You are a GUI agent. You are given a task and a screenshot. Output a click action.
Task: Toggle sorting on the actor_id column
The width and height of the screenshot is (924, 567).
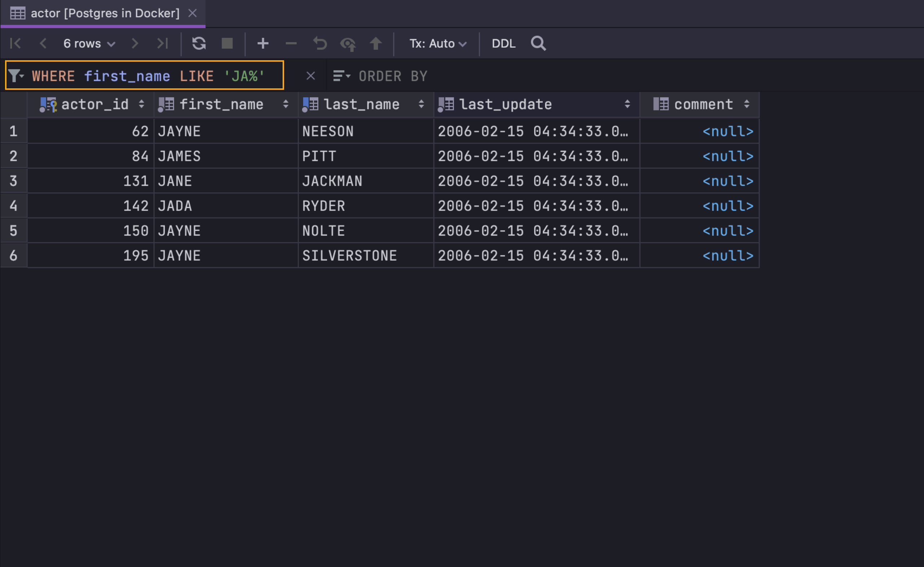[141, 104]
